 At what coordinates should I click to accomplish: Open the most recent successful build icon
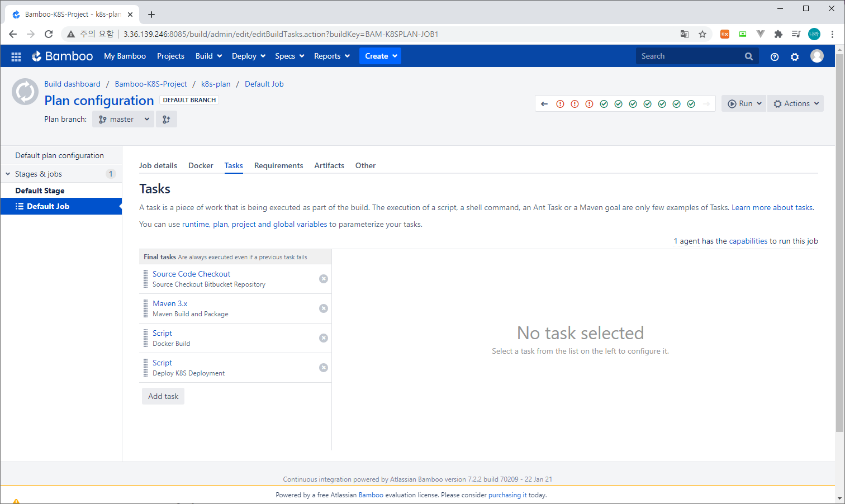tap(691, 104)
